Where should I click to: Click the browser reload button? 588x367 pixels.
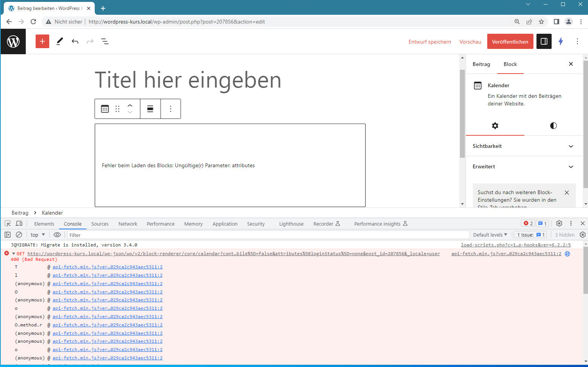point(33,22)
